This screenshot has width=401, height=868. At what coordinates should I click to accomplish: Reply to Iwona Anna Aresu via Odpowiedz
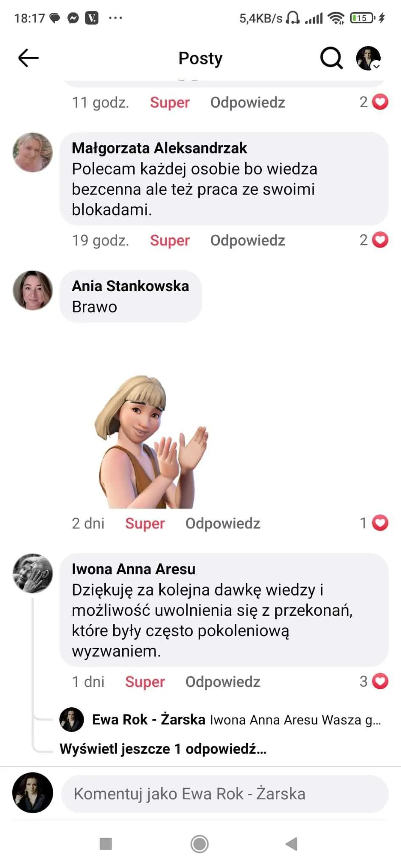pyautogui.click(x=223, y=682)
